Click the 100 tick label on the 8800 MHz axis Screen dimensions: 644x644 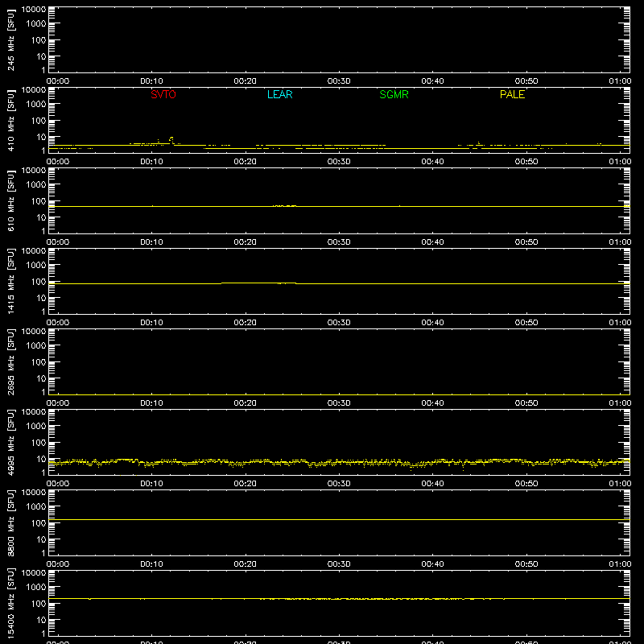click(39, 523)
